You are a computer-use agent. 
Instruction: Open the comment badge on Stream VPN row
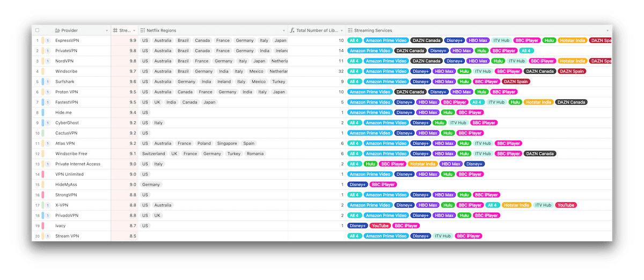pyautogui.click(x=47, y=236)
